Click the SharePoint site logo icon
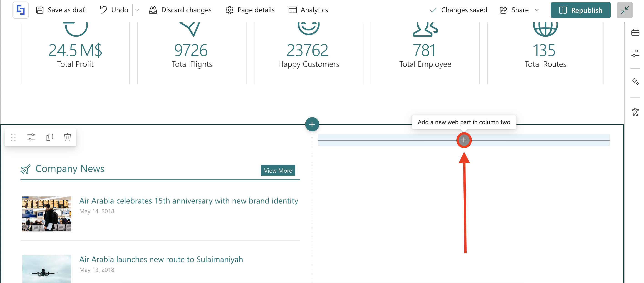Screen dimensions: 644x283 pos(20,10)
